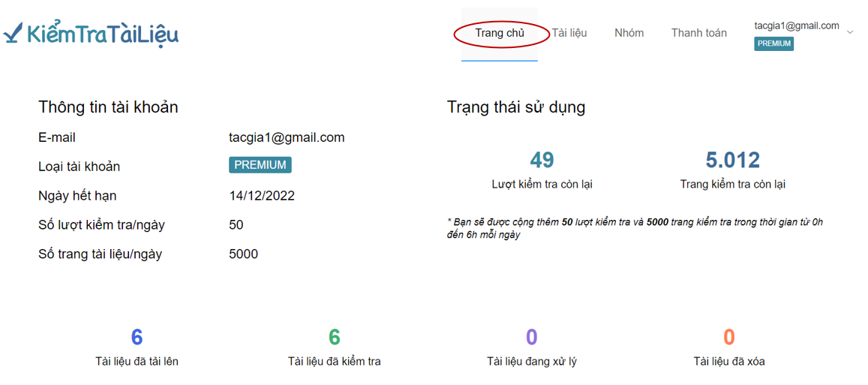Switch to the Tài liệu tab
This screenshot has width=868, height=385.
[569, 33]
